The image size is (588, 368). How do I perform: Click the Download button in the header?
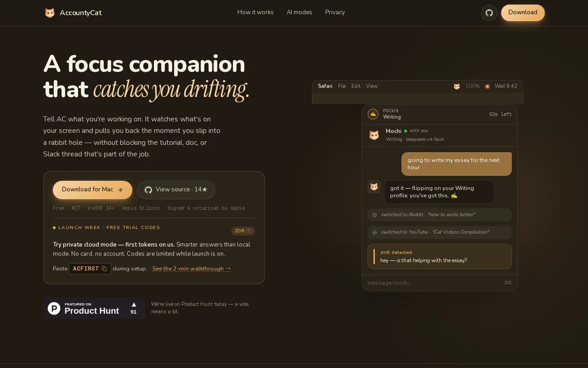point(523,13)
